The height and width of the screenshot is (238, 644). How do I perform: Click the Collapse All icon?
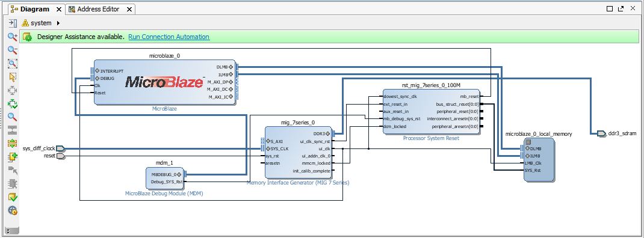pos(13,130)
